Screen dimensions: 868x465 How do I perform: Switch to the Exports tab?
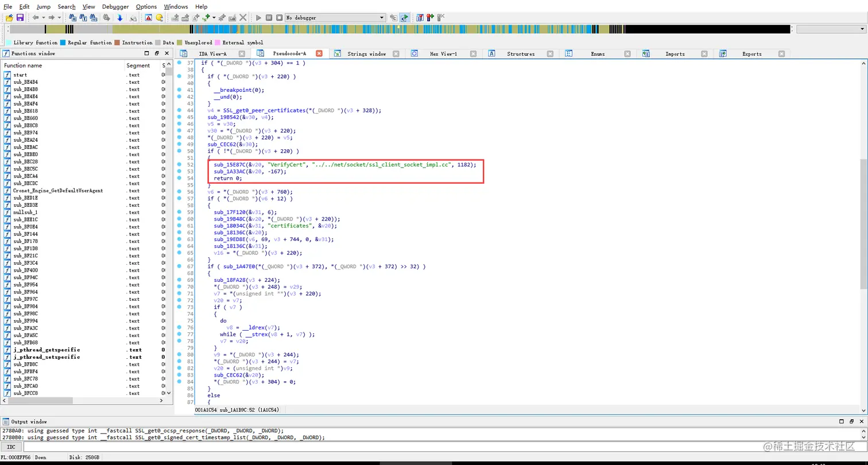752,54
